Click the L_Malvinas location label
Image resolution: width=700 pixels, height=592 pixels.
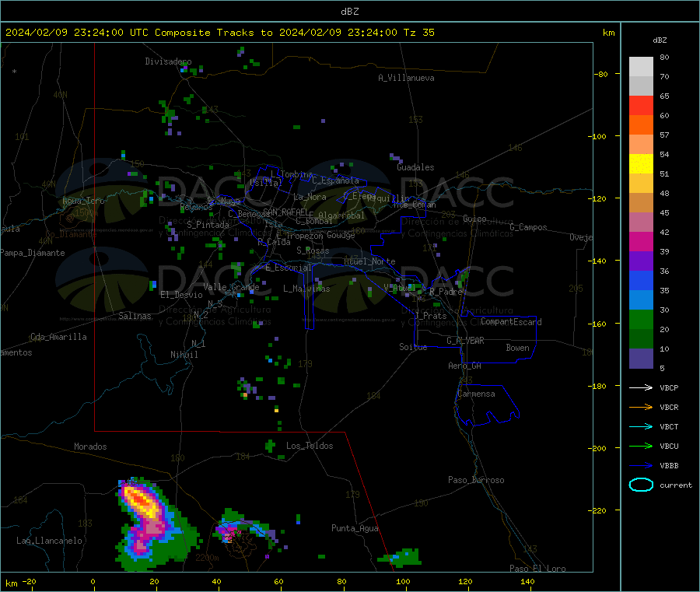(306, 289)
